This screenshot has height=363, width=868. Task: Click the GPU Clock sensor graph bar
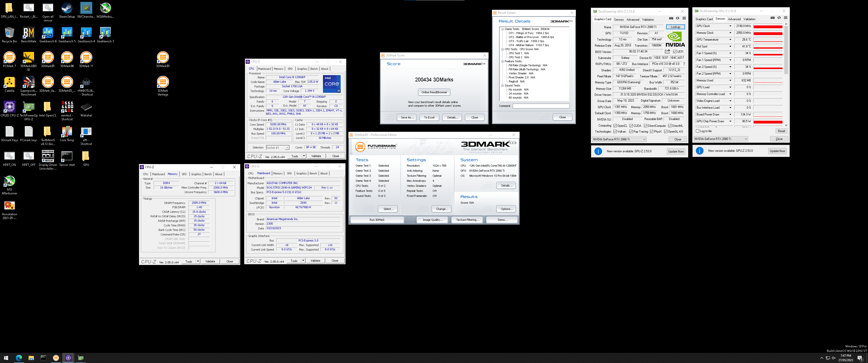[x=768, y=26]
